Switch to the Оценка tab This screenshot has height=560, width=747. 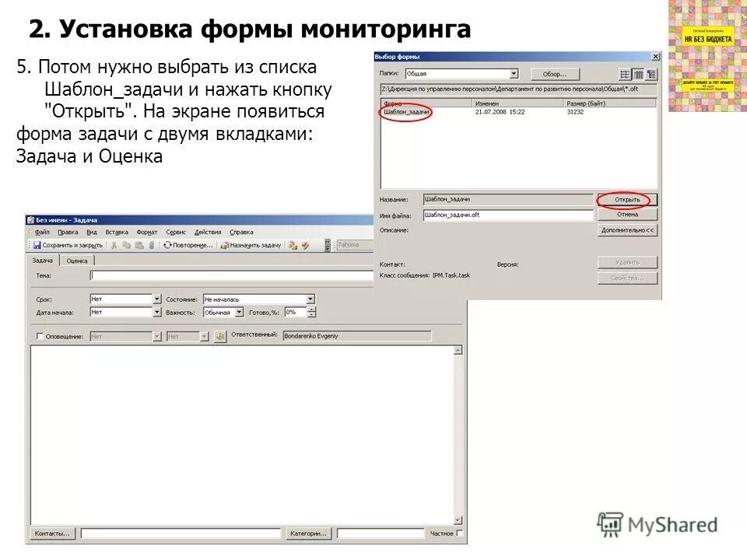click(75, 261)
